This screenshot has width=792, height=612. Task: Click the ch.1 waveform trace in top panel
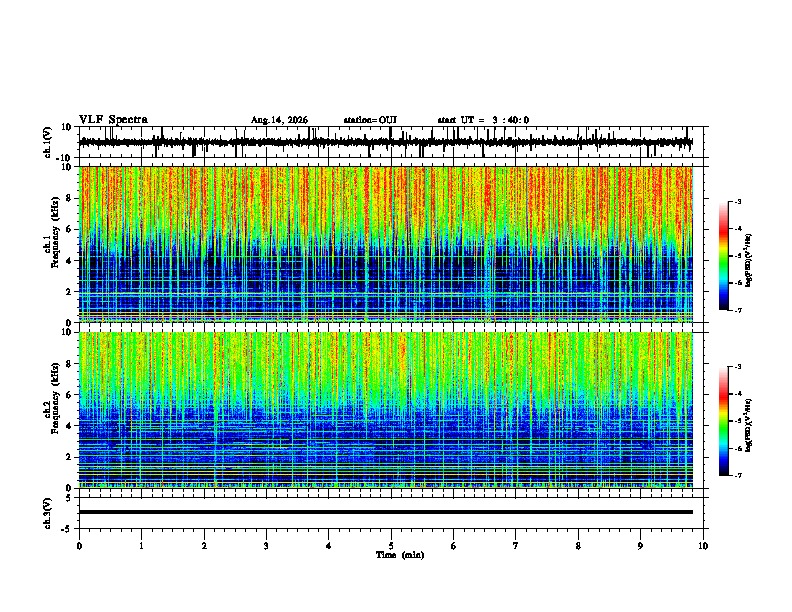(x=386, y=142)
